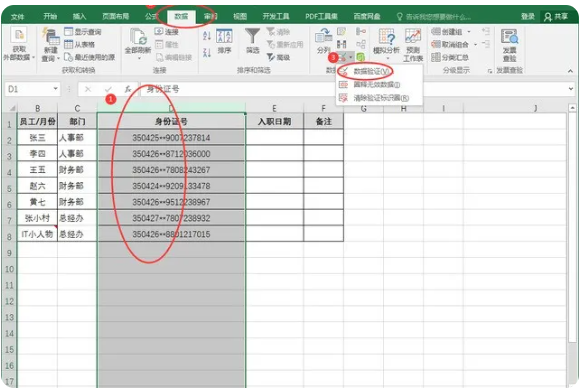Open the 模拟分析 what-if analysis dropdown
582x392 pixels.
(386, 44)
